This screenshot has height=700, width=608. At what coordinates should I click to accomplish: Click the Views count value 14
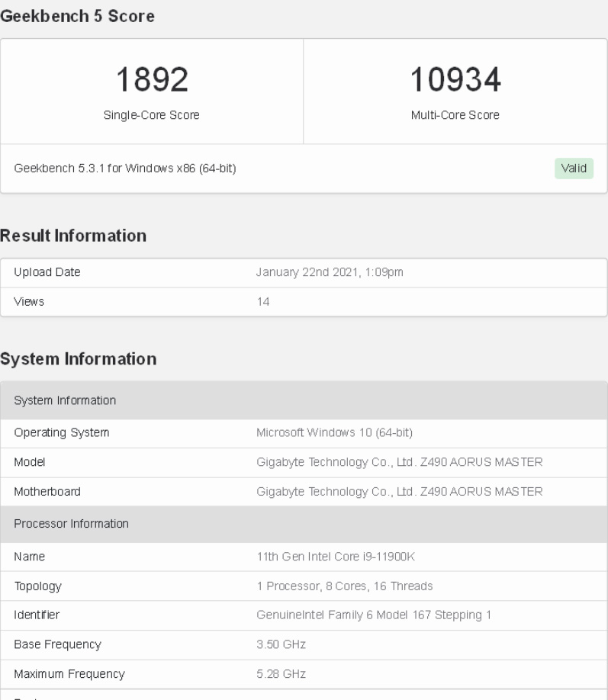(x=263, y=302)
